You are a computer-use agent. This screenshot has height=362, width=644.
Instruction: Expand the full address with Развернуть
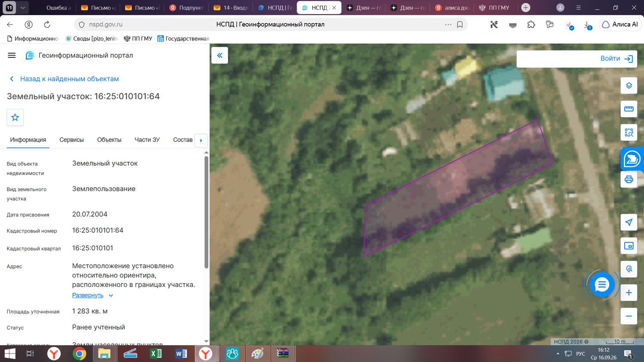coord(88,296)
